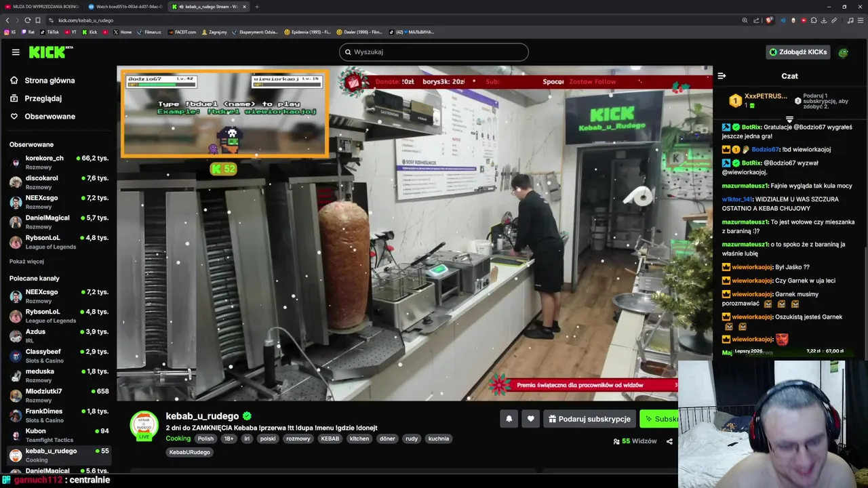The width and height of the screenshot is (868, 488).
Task: Open Kubon Teamfight Tactics channel
Action: point(58,435)
